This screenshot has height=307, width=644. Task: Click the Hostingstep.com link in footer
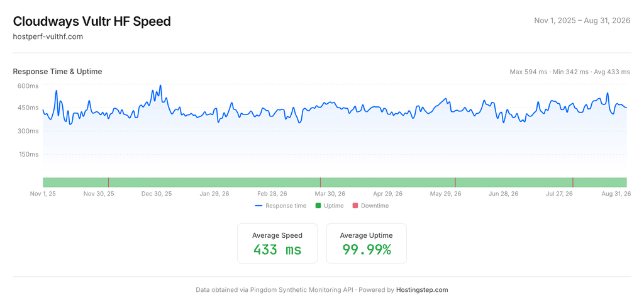(x=422, y=290)
